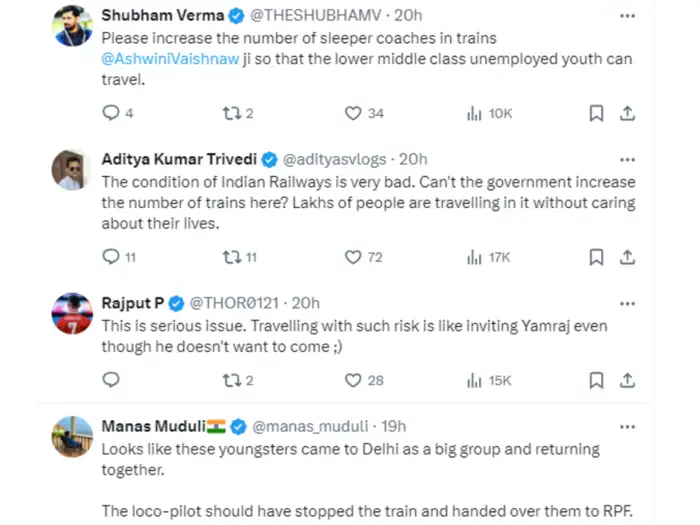
Task: Bookmark Shubham Verma's tweet
Action: tap(596, 113)
